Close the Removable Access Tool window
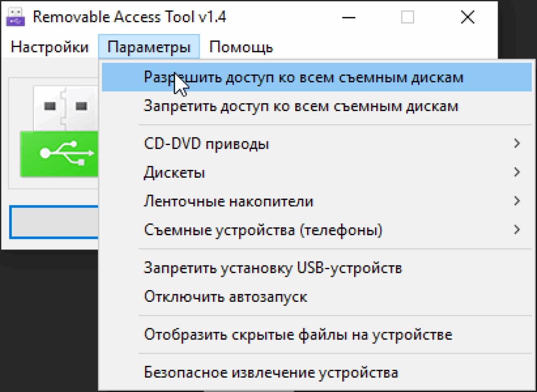This screenshot has width=537, height=392. tap(467, 18)
